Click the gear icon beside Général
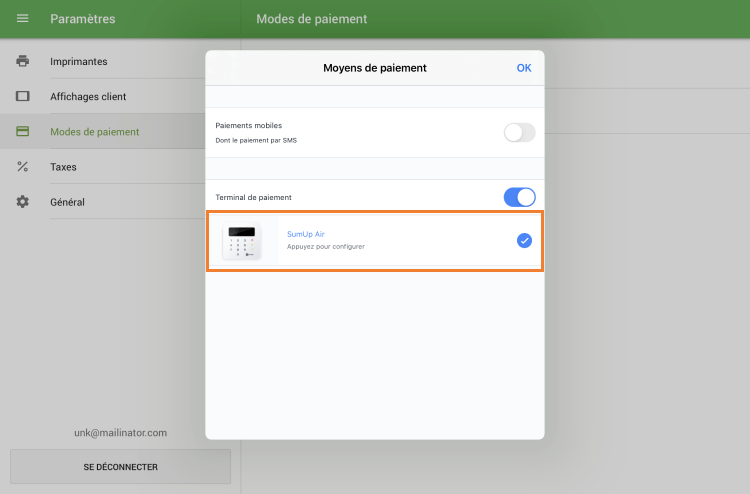 point(22,202)
